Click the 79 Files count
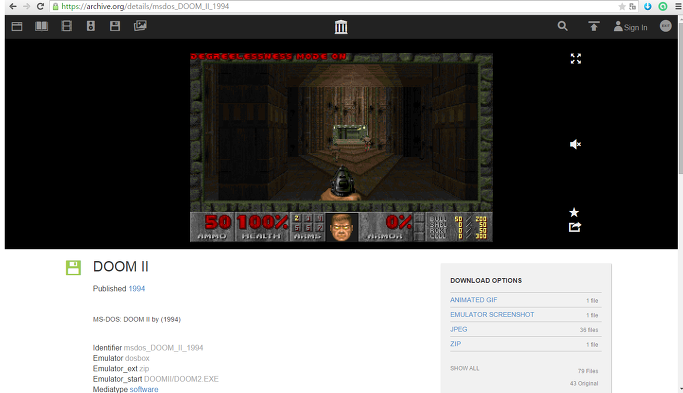The height and width of the screenshot is (393, 683). click(588, 371)
